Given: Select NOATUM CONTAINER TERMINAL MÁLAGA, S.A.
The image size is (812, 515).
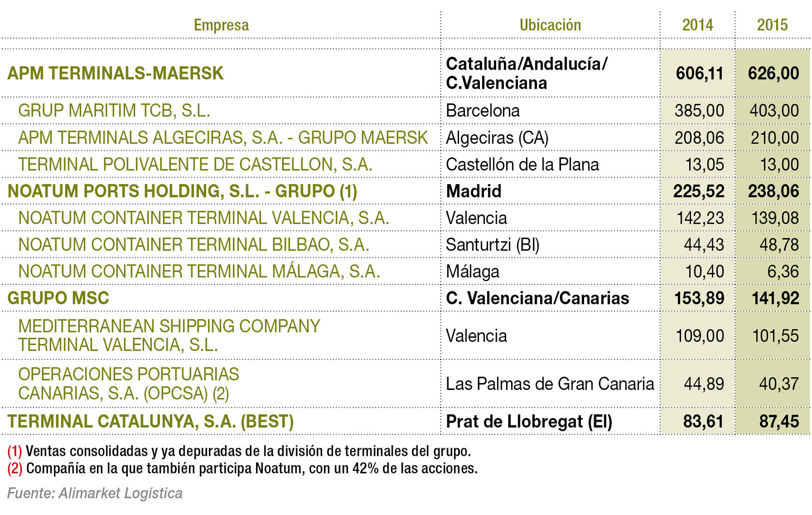Looking at the screenshot, I should click(x=199, y=271).
